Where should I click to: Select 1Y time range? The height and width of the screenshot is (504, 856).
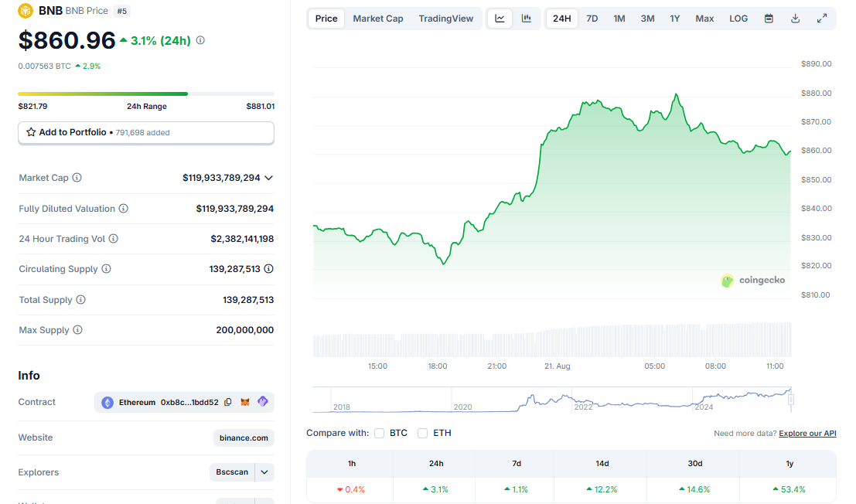pos(675,19)
